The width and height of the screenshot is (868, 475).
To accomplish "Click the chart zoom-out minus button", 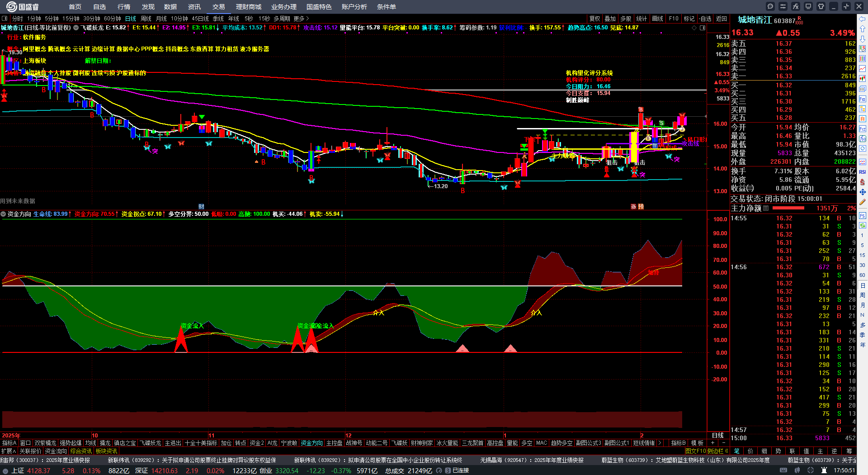I will (x=724, y=443).
